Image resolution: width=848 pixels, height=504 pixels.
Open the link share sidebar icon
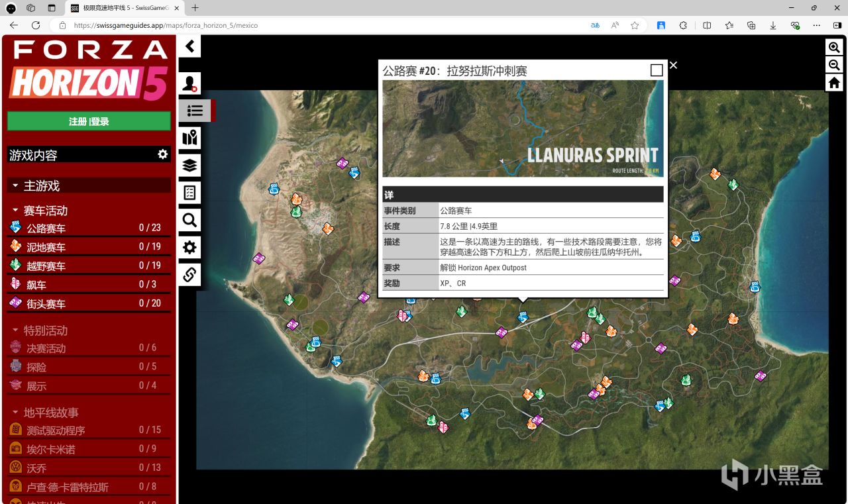(190, 274)
